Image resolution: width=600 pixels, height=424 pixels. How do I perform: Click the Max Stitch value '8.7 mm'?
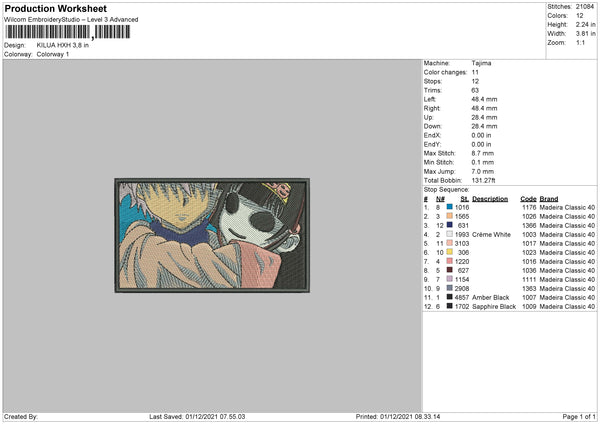tap(483, 153)
